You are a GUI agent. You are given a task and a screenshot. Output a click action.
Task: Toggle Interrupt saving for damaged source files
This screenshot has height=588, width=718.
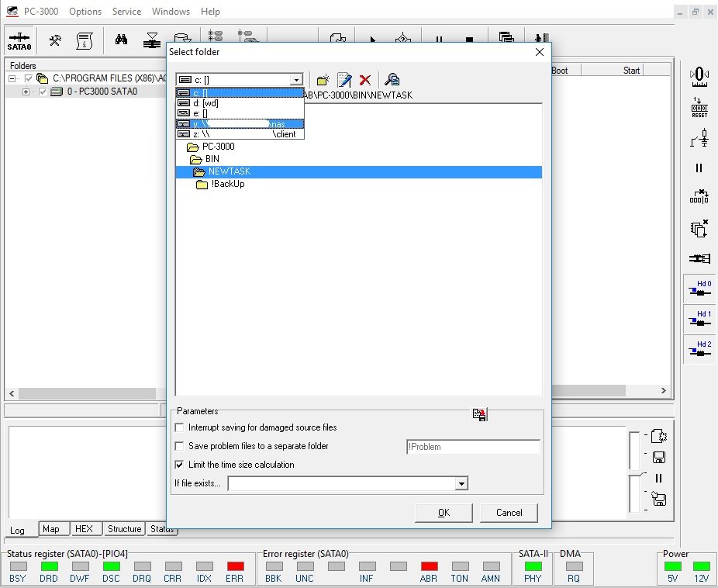click(x=180, y=427)
